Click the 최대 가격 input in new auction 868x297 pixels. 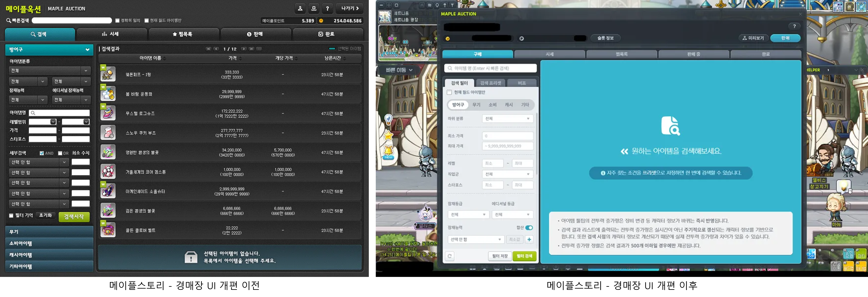tap(507, 146)
